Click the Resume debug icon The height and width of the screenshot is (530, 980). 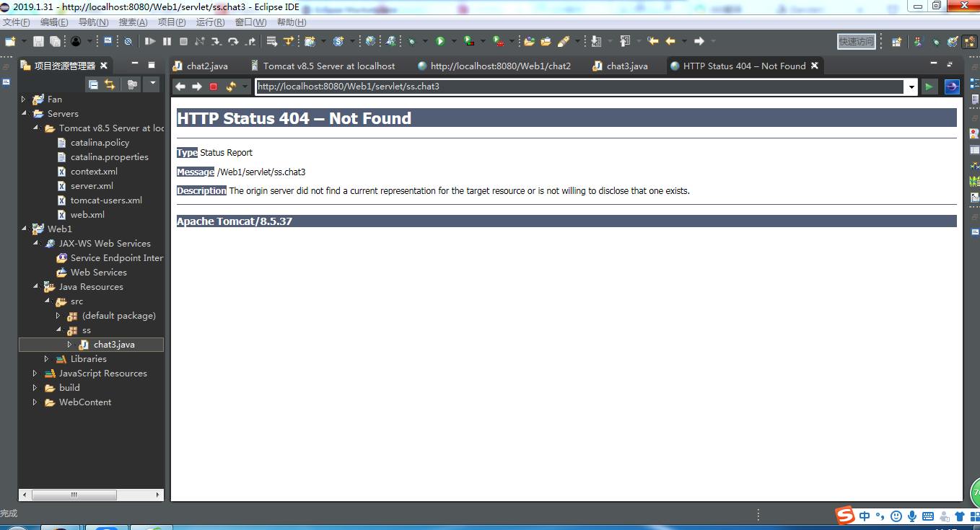(150, 41)
